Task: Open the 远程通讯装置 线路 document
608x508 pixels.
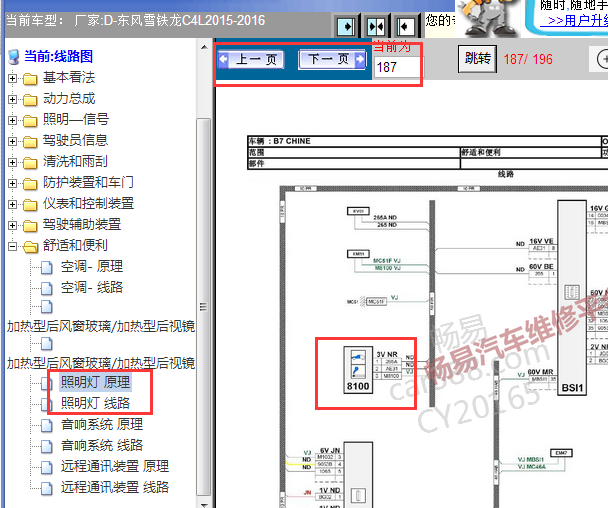Action: (114, 487)
